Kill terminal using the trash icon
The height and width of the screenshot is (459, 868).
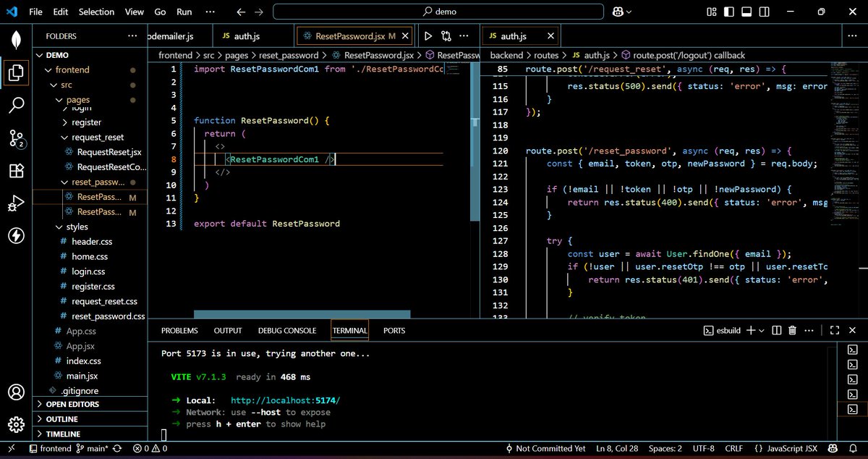792,330
